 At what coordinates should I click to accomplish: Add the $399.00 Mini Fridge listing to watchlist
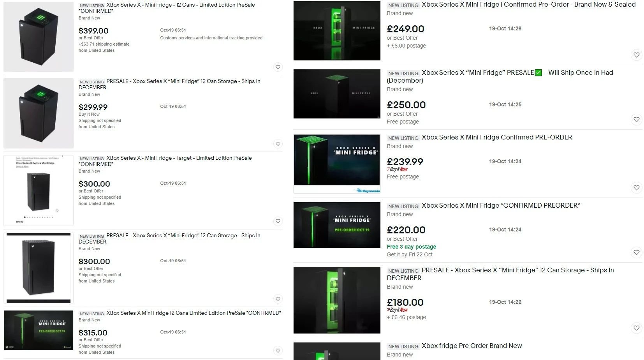278,67
